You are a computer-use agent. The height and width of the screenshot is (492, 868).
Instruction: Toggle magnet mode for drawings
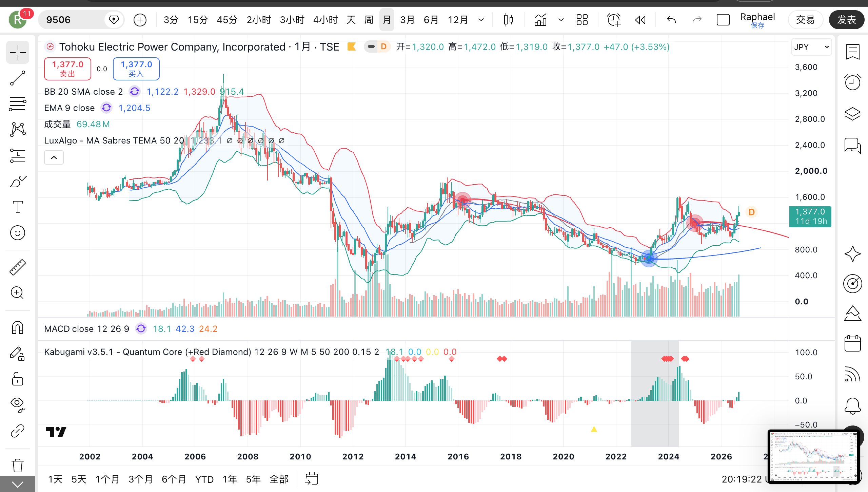[18, 328]
